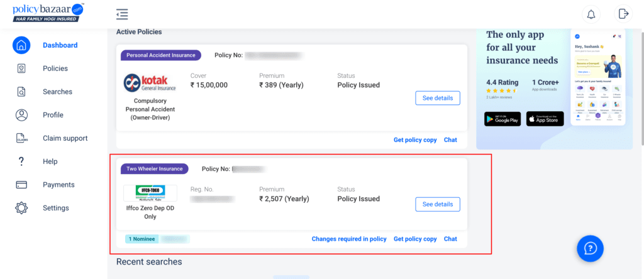Image resolution: width=644 pixels, height=279 pixels.
Task: Click the Kotak General Insurance logo
Action: [150, 84]
